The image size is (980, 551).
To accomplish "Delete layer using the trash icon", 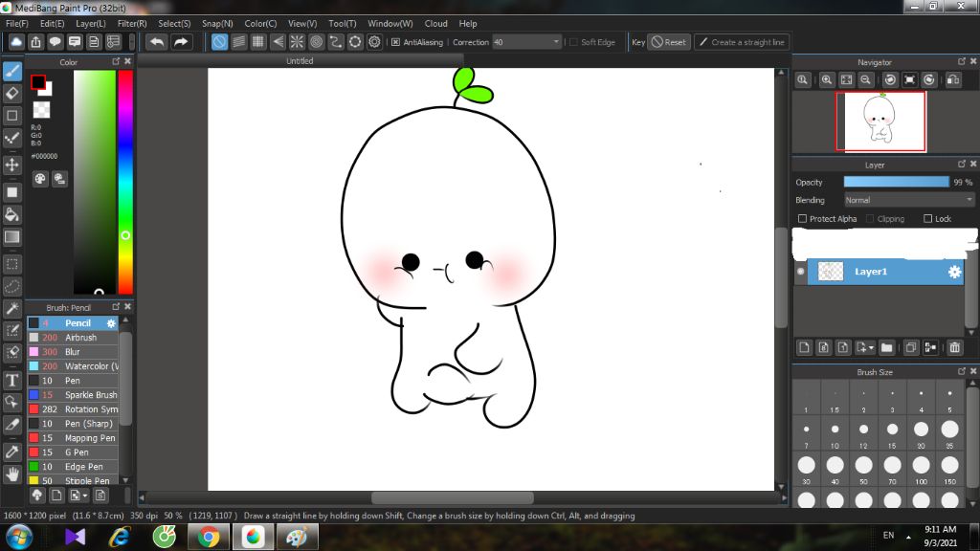I will (x=954, y=347).
